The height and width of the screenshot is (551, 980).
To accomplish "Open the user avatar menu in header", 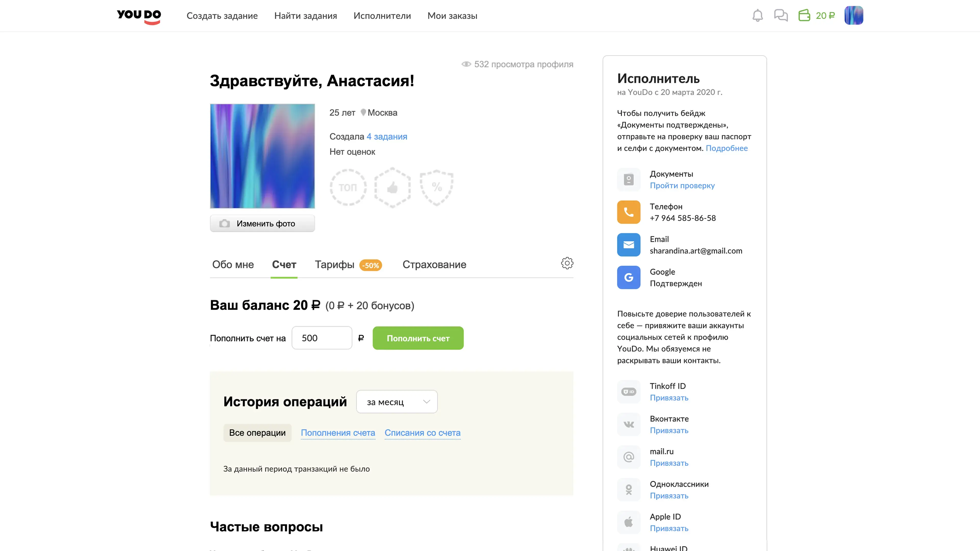I will click(x=854, y=16).
